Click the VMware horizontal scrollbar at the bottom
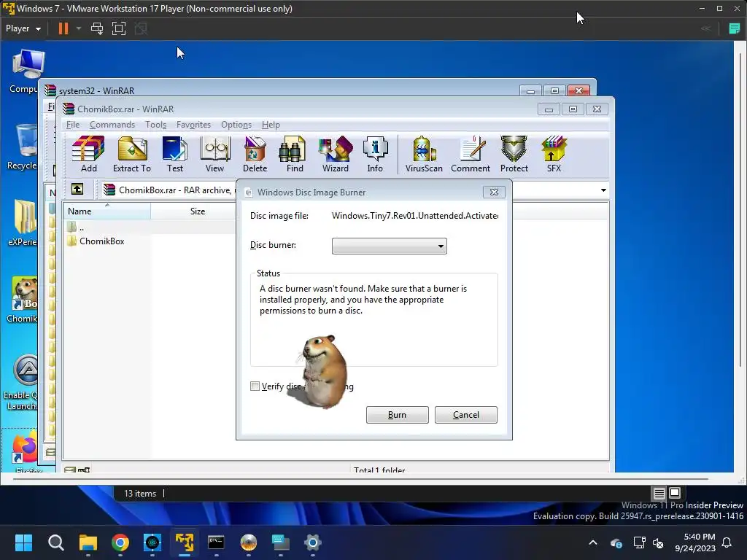Screen dimensions: 747x560 tap(360, 478)
